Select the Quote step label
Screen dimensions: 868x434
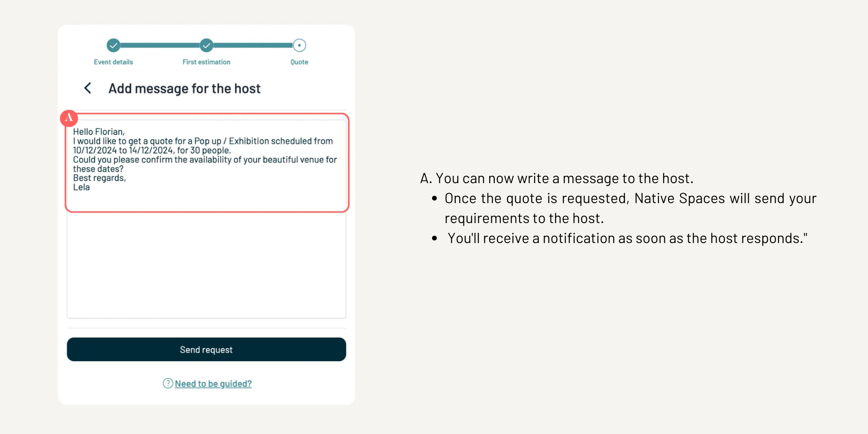click(x=299, y=62)
